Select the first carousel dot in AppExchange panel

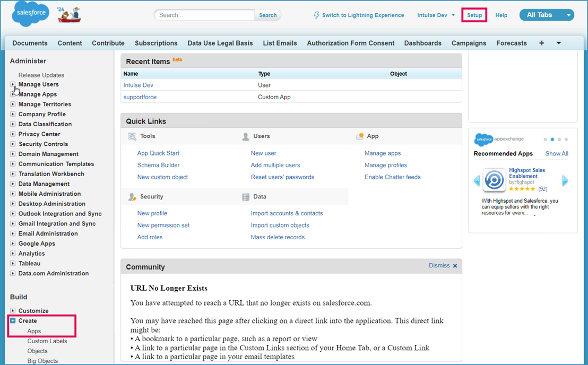(x=545, y=140)
